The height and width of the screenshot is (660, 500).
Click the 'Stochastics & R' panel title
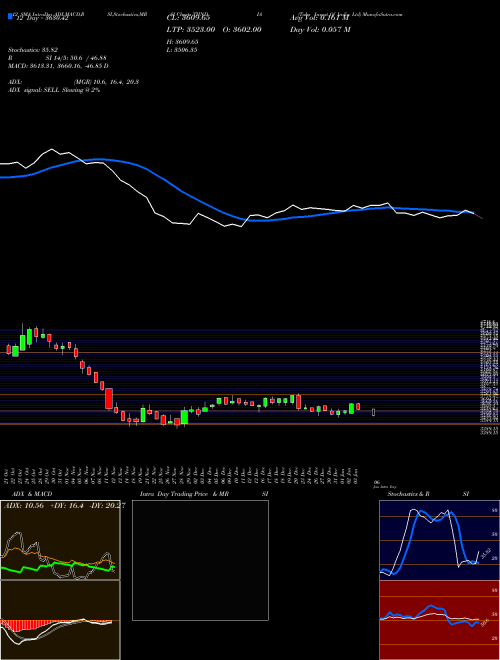coord(409,494)
